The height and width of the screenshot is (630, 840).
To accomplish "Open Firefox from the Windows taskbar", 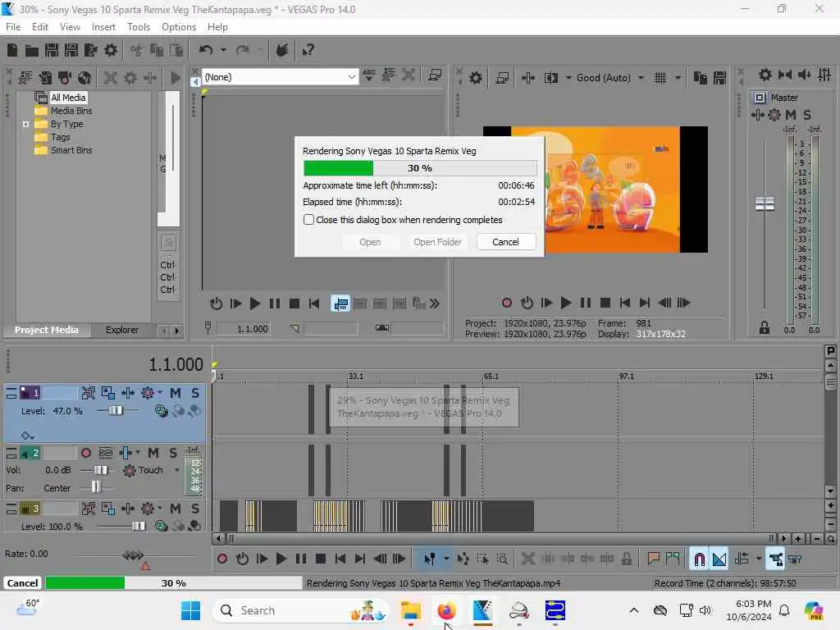I will [x=445, y=610].
